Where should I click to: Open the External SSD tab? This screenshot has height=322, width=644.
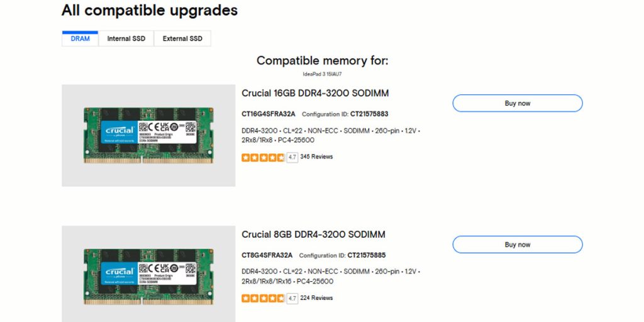pyautogui.click(x=182, y=38)
